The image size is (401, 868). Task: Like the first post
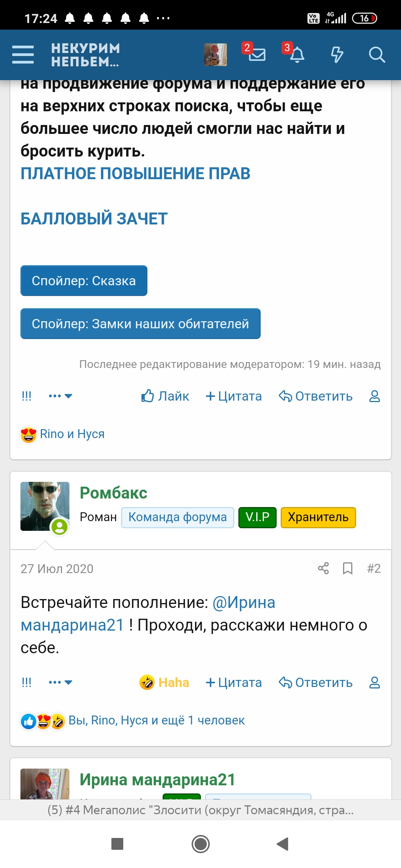[165, 396]
